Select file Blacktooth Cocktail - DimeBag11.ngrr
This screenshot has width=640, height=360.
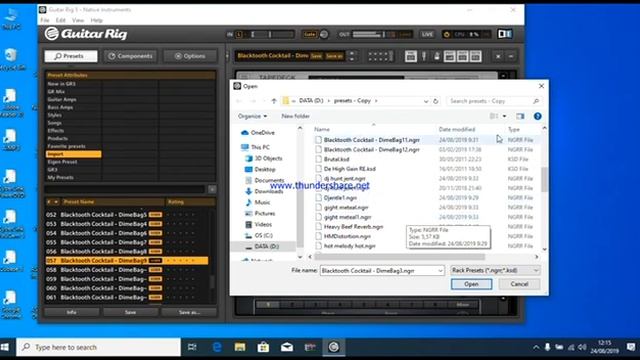(371, 140)
